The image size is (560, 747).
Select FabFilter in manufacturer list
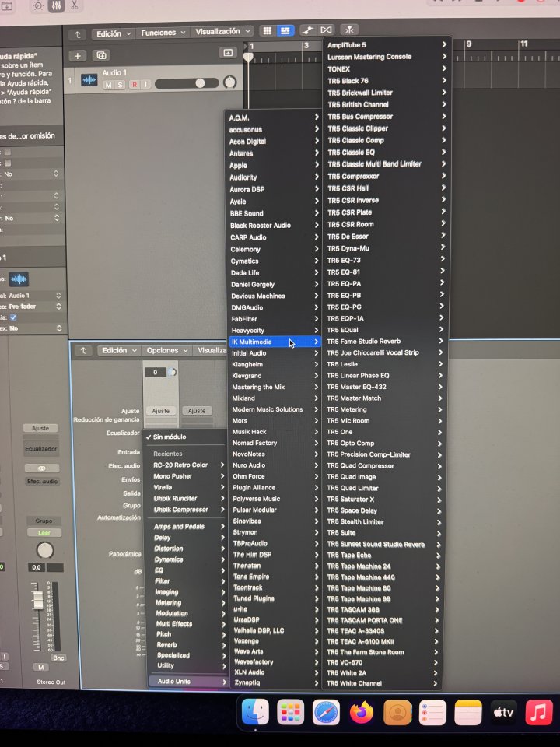pos(275,319)
